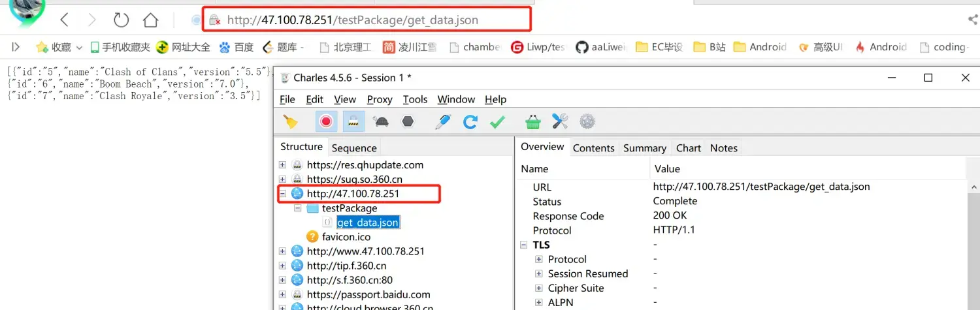Open the 凌川江雪 bookmark

[x=410, y=47]
